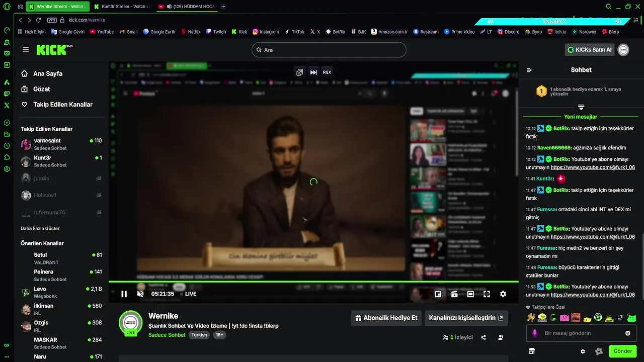644x362 pixels.
Task: Click the Opera menu logo
Action: click(7, 7)
